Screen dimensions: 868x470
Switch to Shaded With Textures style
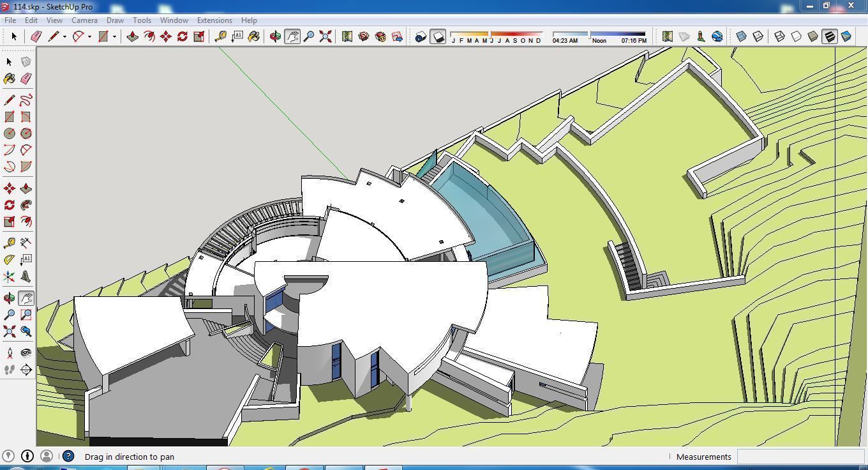point(829,36)
